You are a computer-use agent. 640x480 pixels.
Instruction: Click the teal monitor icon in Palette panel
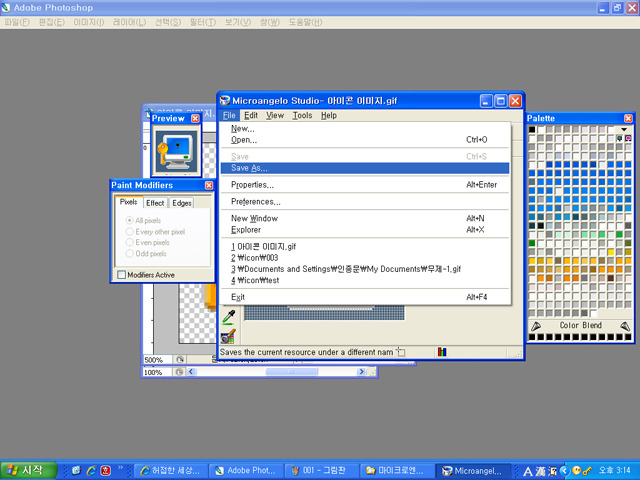pos(620,139)
